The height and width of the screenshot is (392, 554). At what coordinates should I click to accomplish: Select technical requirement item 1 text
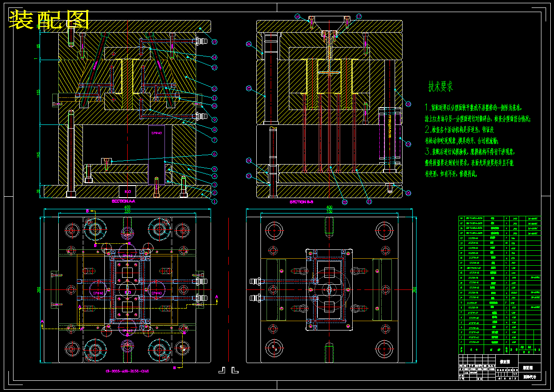(478, 113)
